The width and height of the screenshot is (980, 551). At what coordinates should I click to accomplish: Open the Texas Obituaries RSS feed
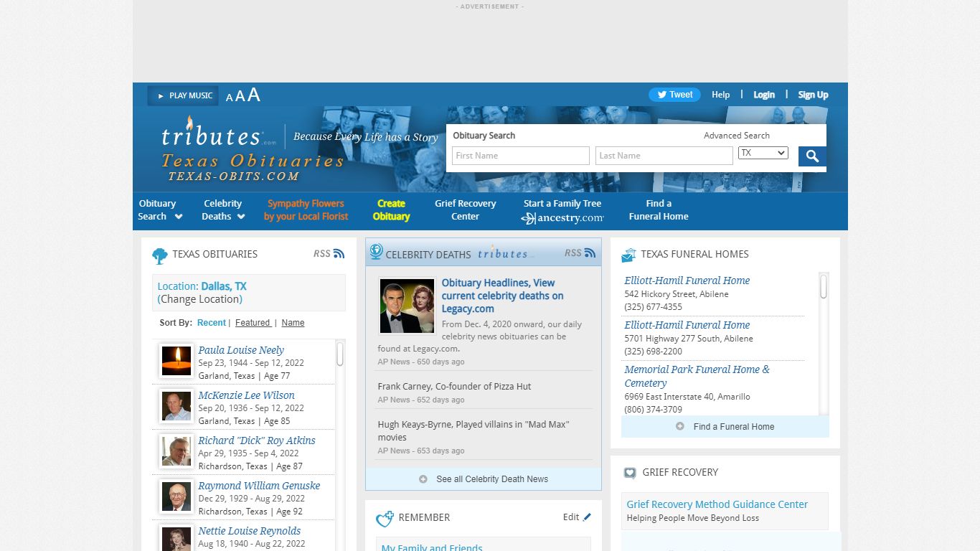pyautogui.click(x=329, y=253)
